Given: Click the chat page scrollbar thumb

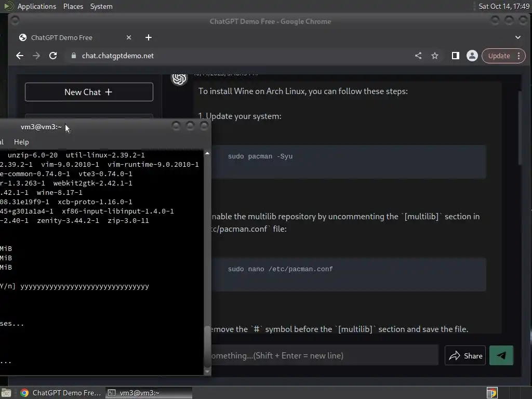Looking at the screenshot, I should pos(520,128).
